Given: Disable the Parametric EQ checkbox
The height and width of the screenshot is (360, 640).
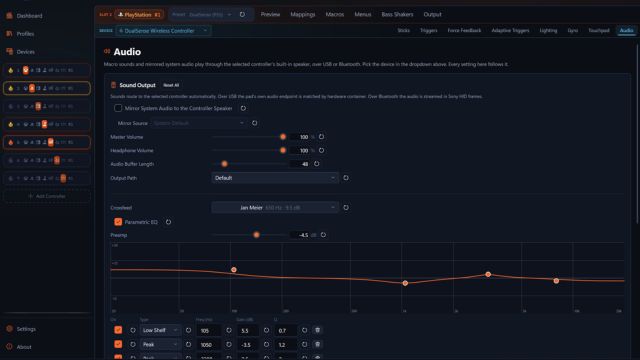Looking at the screenshot, I should click(118, 222).
